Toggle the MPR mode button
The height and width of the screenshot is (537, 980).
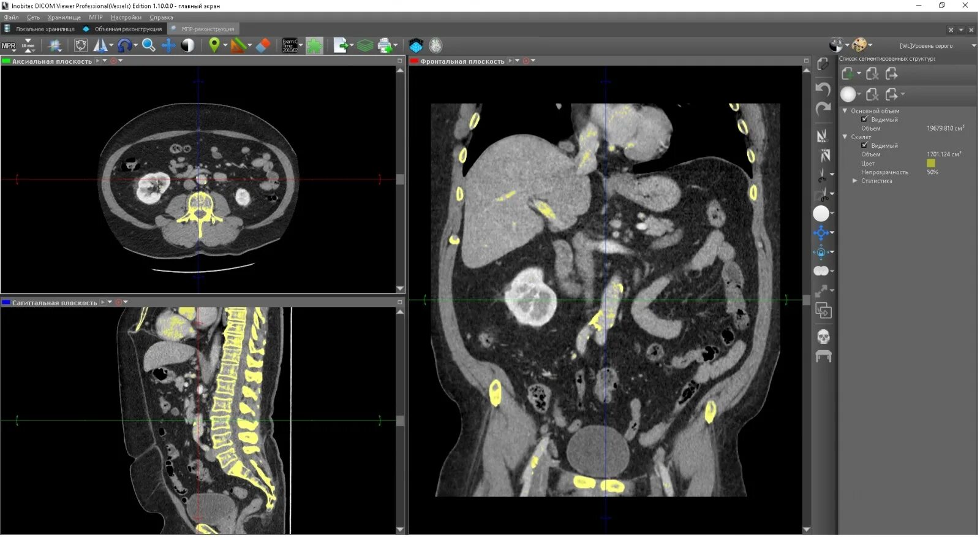tap(9, 45)
